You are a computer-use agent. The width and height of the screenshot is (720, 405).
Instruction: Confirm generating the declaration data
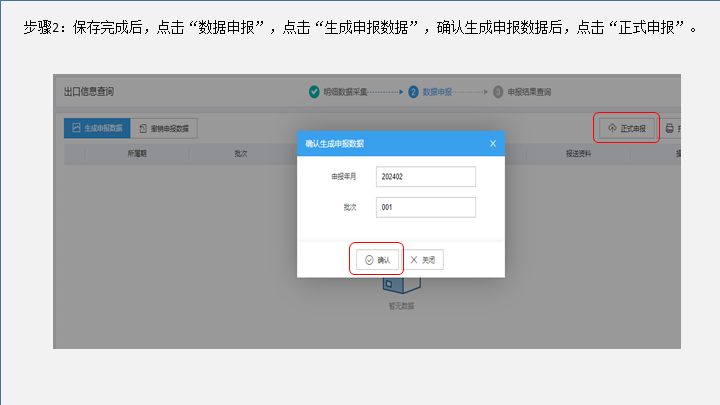tap(377, 260)
